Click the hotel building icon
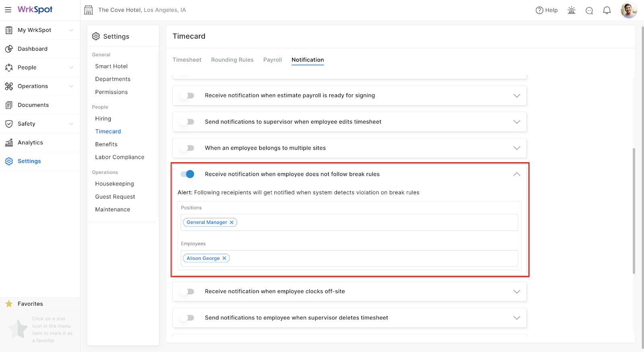 coord(89,10)
